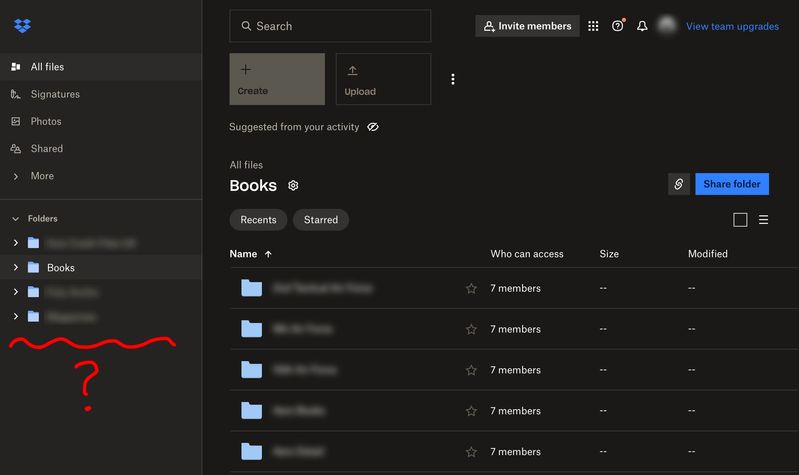Open the three-dot more actions menu
The image size is (799, 475).
click(x=453, y=79)
